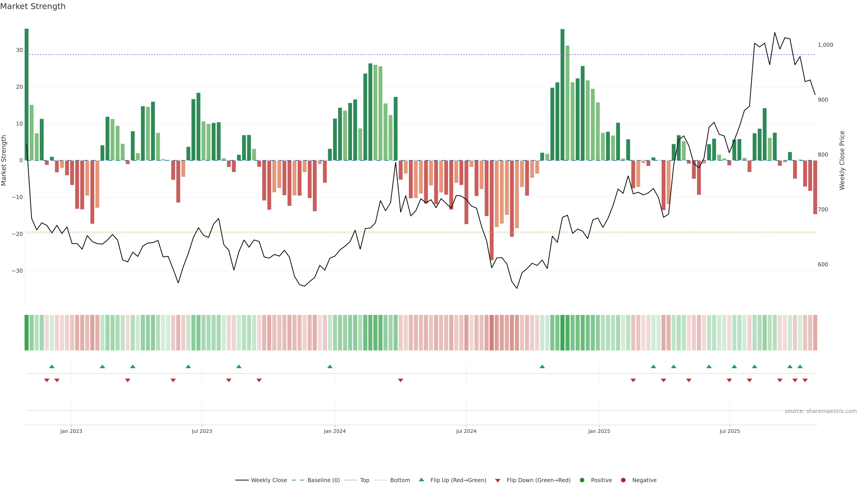Click Negative red circle legend icon
The width and height of the screenshot is (868, 488).
click(623, 480)
